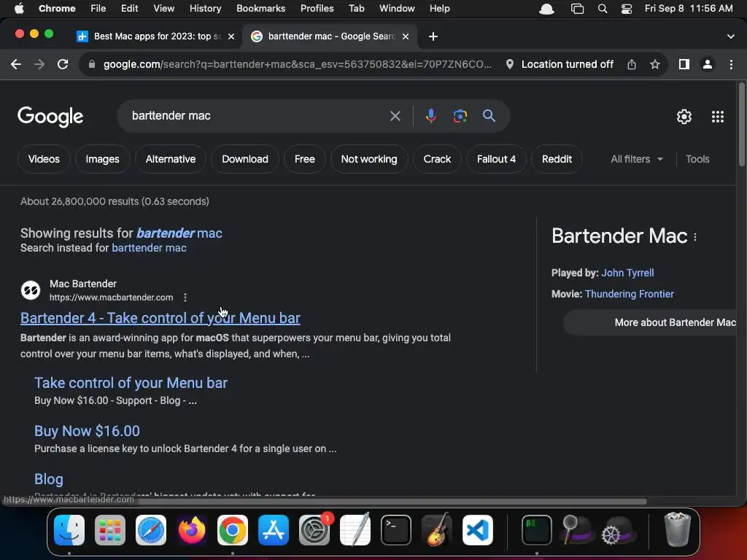747x560 pixels.
Task: Click the Google logo
Action: point(50,117)
